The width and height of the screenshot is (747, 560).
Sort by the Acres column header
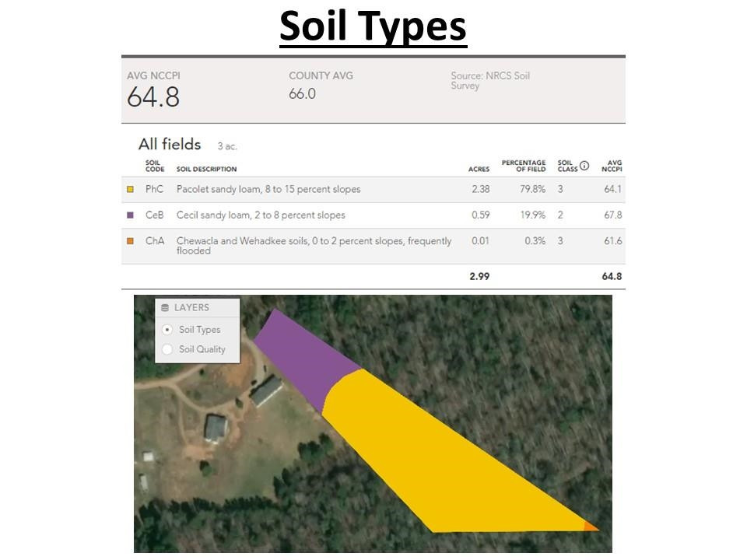[x=479, y=169]
